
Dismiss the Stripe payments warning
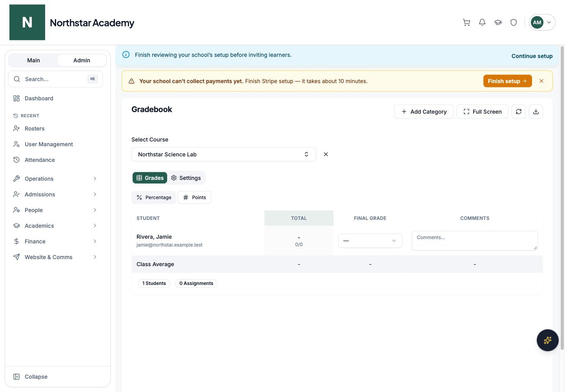tap(541, 81)
